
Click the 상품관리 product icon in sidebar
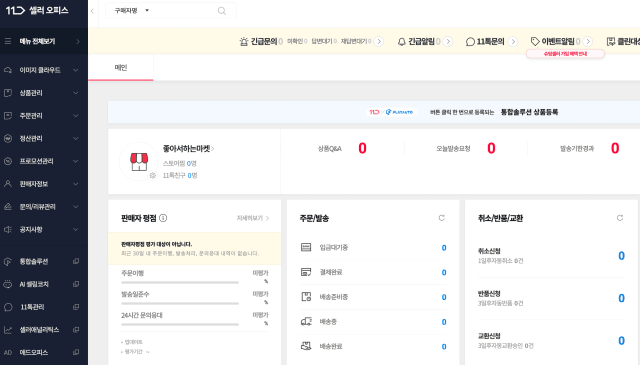pos(8,93)
